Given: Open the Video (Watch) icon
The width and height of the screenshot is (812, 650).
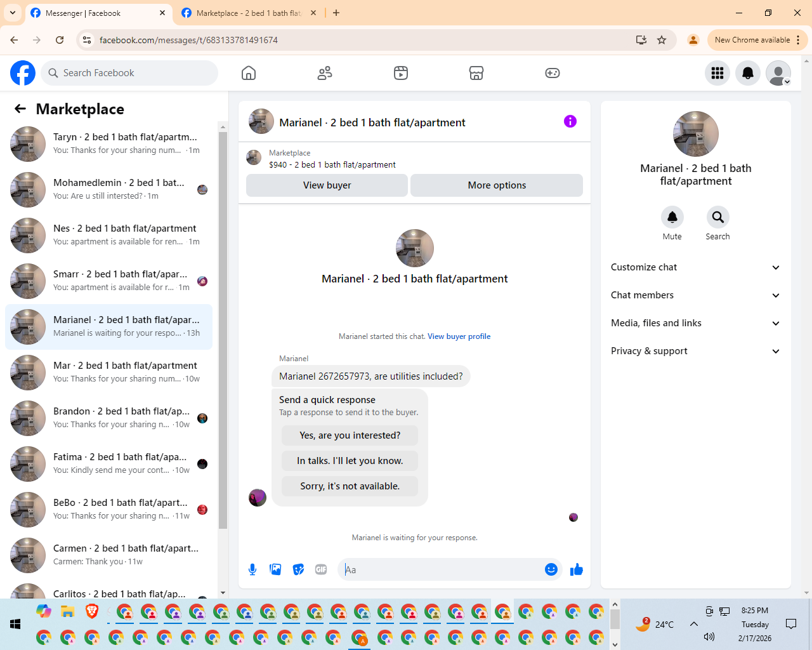Looking at the screenshot, I should point(401,73).
